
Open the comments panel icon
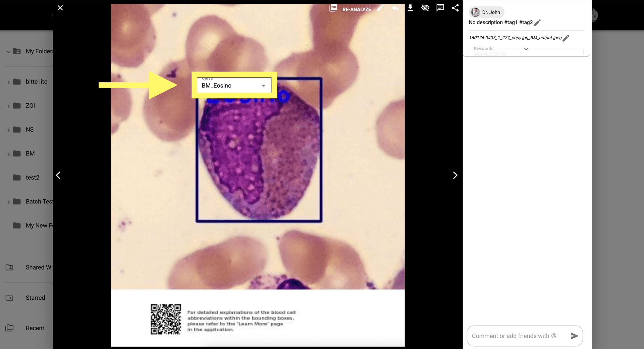click(x=440, y=8)
